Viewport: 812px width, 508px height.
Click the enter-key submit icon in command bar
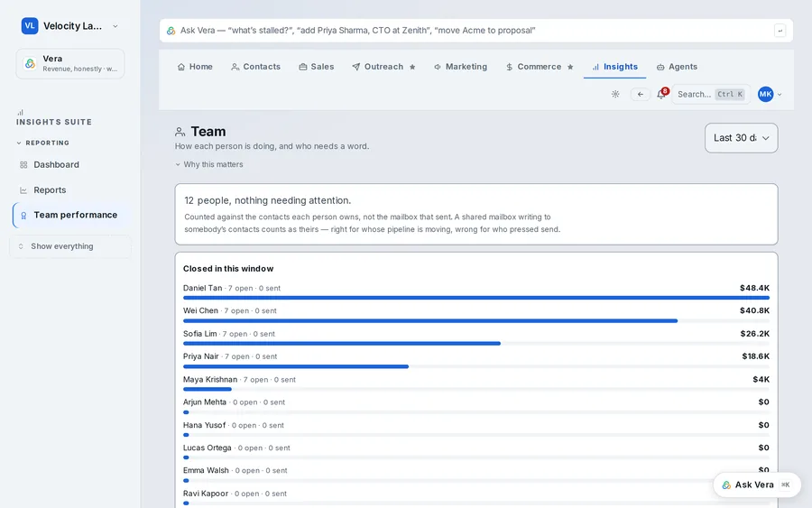pyautogui.click(x=780, y=31)
